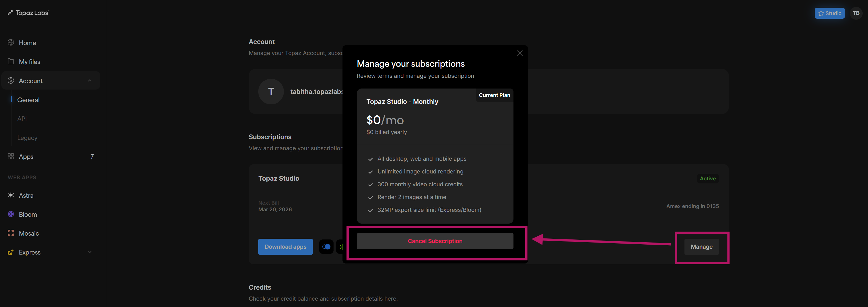Click the T account avatar circle

tap(271, 92)
